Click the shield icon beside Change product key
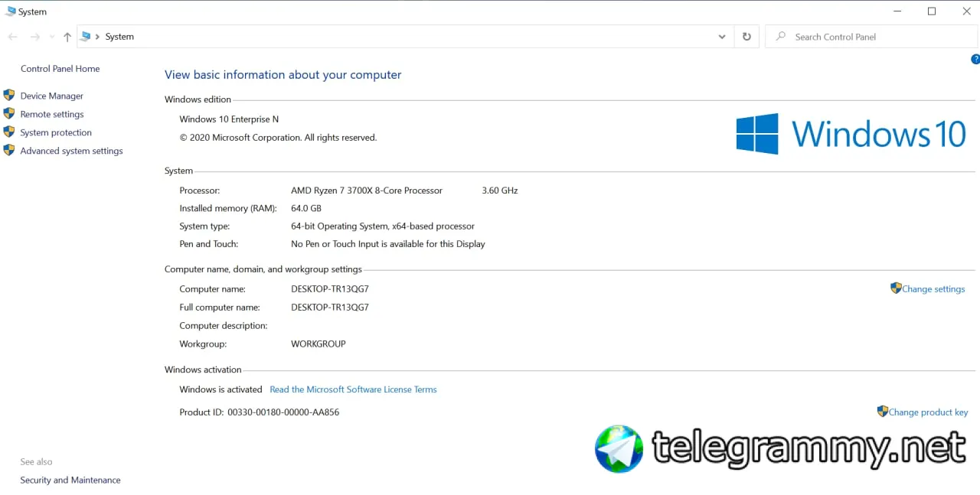 coord(882,411)
